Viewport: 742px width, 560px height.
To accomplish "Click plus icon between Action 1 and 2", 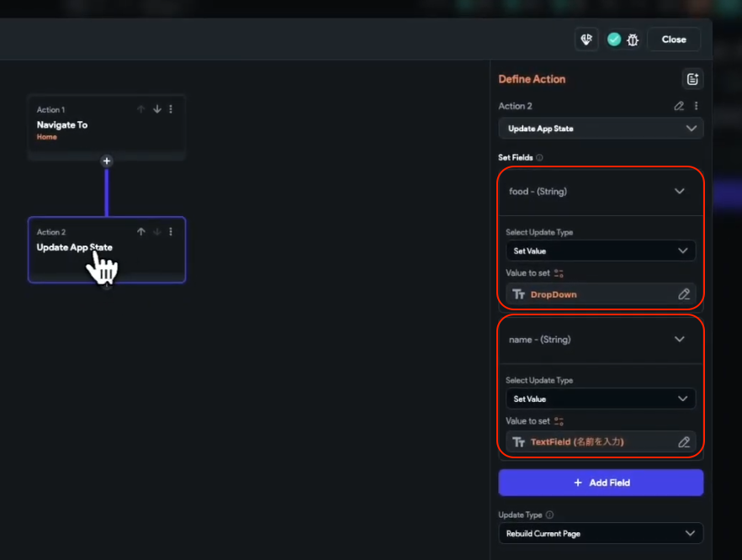I will (107, 161).
